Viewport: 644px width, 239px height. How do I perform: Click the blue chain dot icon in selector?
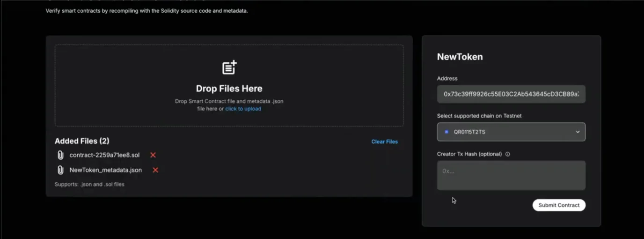point(446,132)
